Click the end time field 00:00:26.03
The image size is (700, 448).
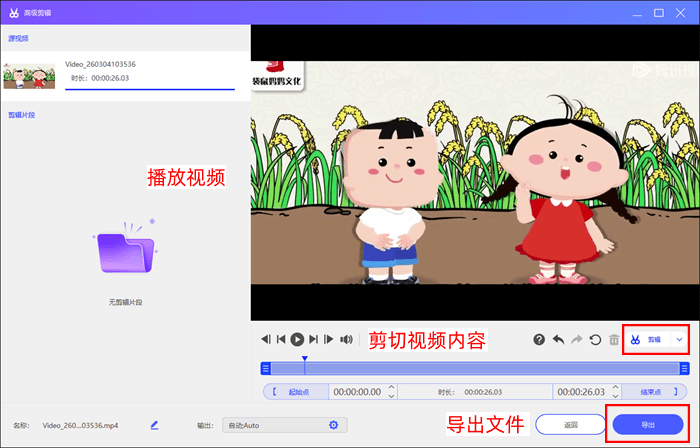581,392
